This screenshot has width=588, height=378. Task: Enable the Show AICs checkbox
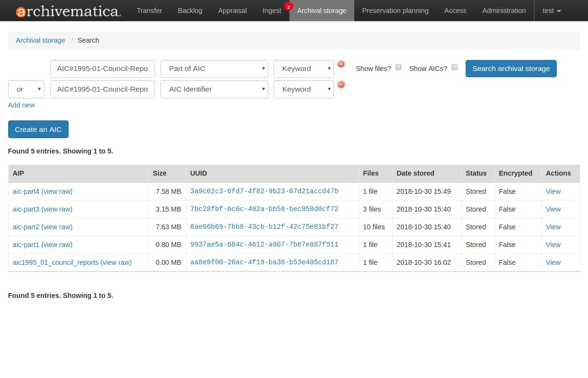click(x=455, y=68)
